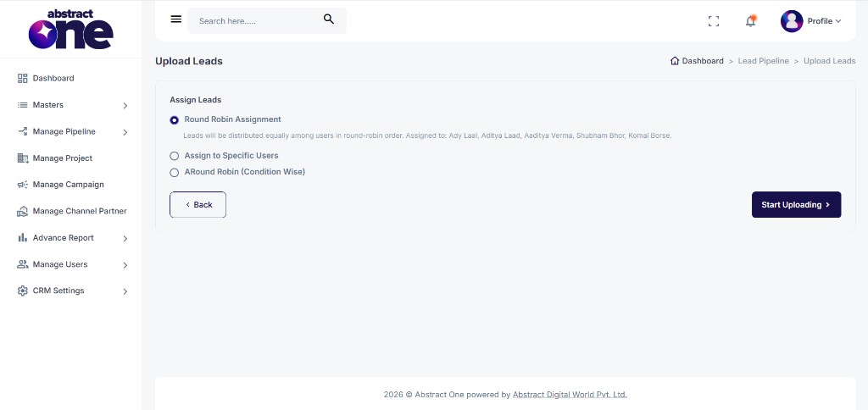Open the notifications bell
Image resolution: width=868 pixels, height=410 pixels.
tap(751, 21)
